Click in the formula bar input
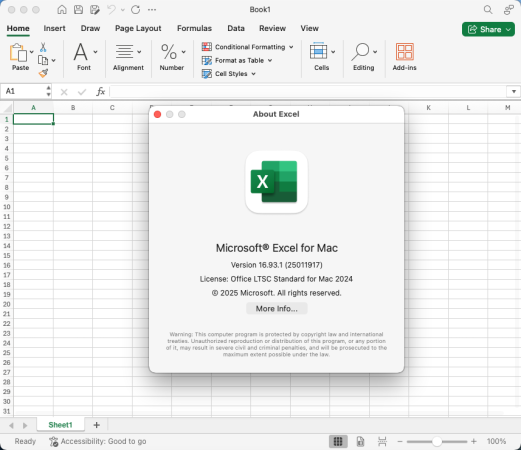Viewport: 521px width, 450px height. [x=308, y=91]
